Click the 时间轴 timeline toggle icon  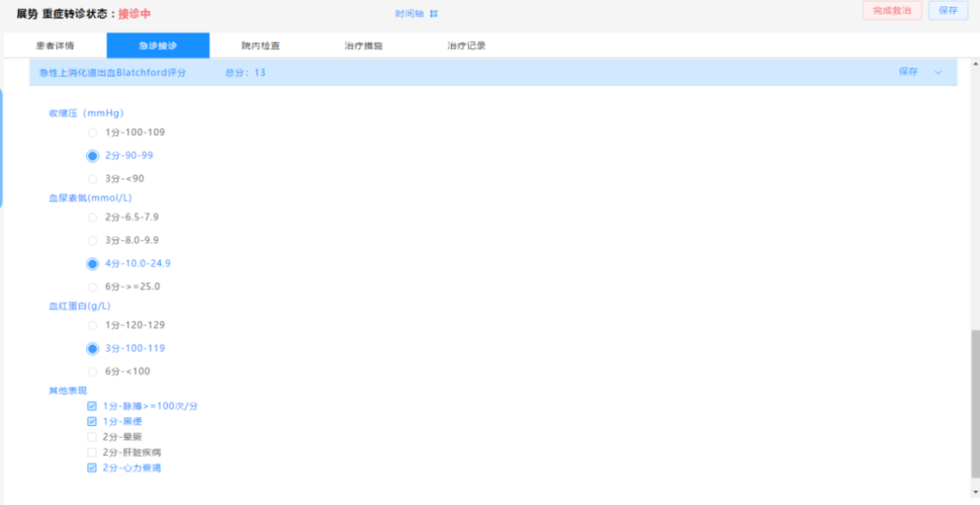[434, 14]
